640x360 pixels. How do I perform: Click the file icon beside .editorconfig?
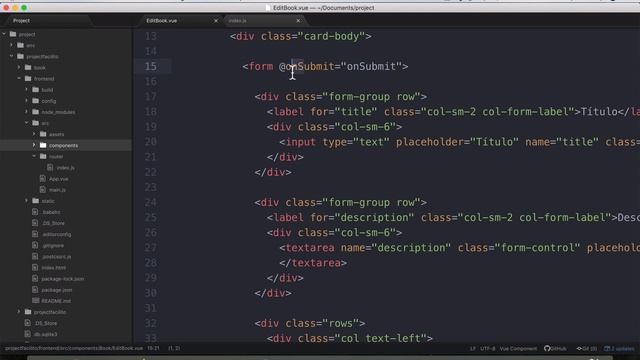click(x=36, y=234)
